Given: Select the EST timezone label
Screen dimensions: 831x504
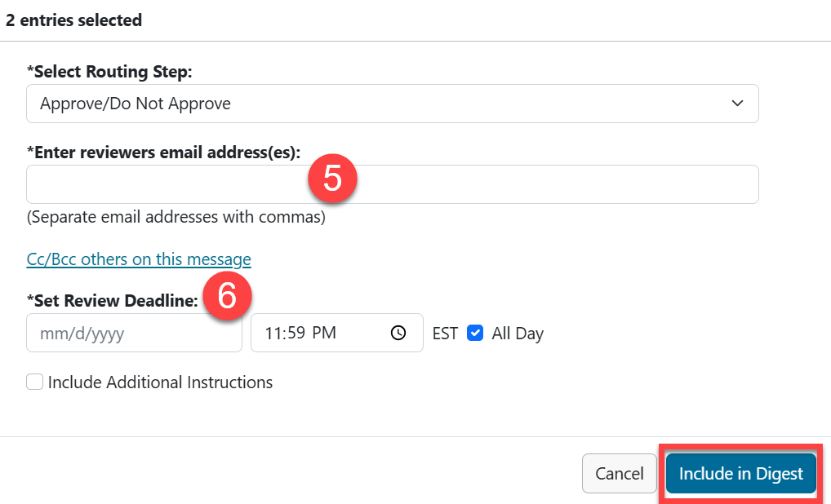Looking at the screenshot, I should pos(447,333).
